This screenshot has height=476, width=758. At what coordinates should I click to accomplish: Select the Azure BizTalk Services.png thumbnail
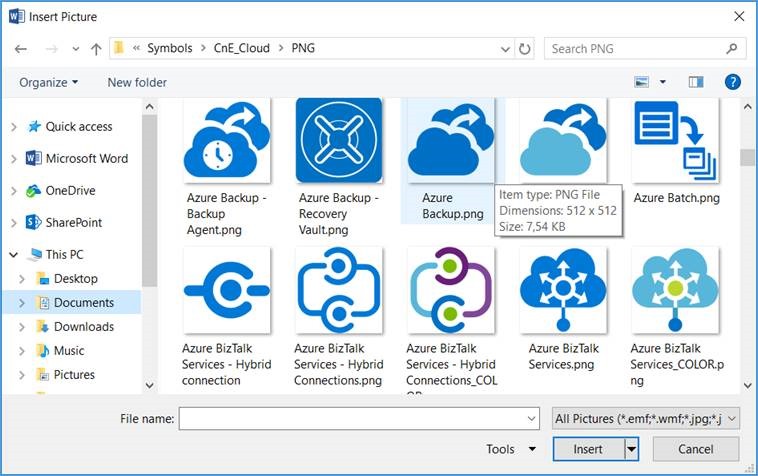pos(563,290)
